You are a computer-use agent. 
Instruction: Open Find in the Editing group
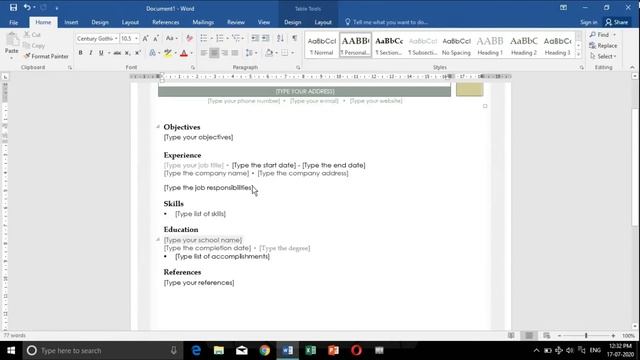click(x=600, y=35)
